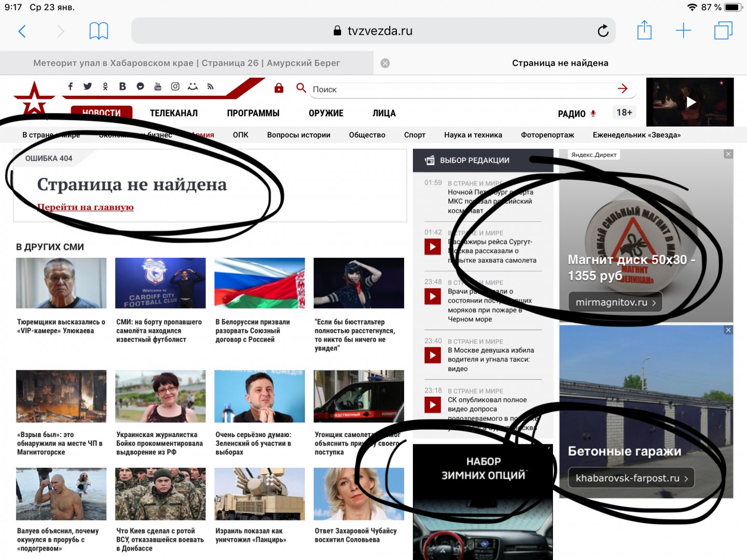This screenshot has height=560, width=747.
Task: Select the ОРУЖИЕ navigation item
Action: (326, 113)
